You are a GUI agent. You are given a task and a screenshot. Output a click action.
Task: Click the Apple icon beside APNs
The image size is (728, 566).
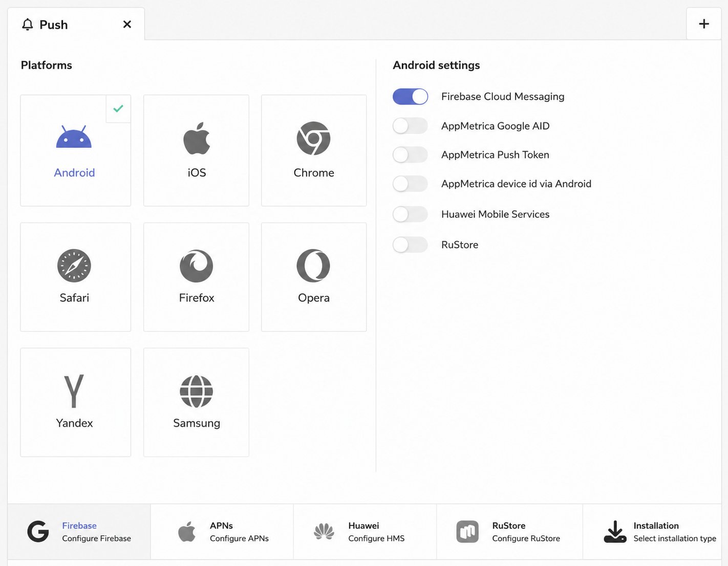pos(187,532)
